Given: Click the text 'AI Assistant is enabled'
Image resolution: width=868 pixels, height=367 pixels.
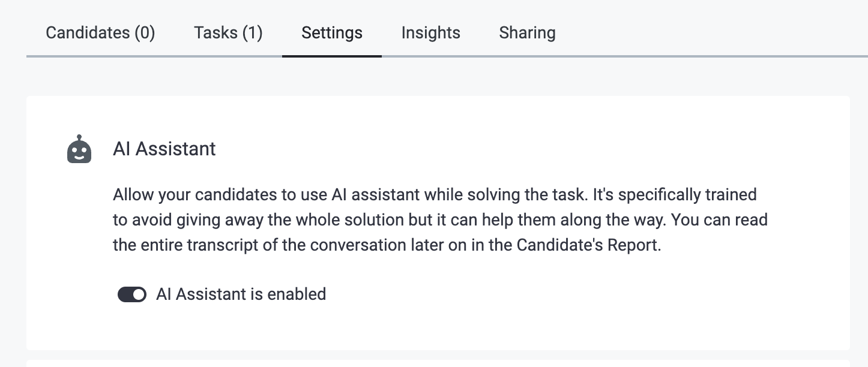Looking at the screenshot, I should click(x=240, y=294).
